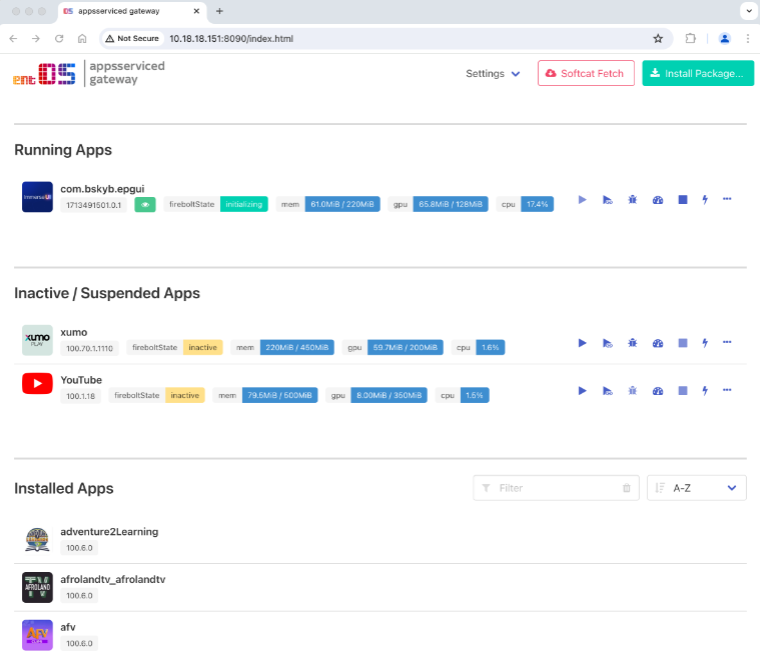Open the A-Z sort order dropdown

(x=697, y=488)
